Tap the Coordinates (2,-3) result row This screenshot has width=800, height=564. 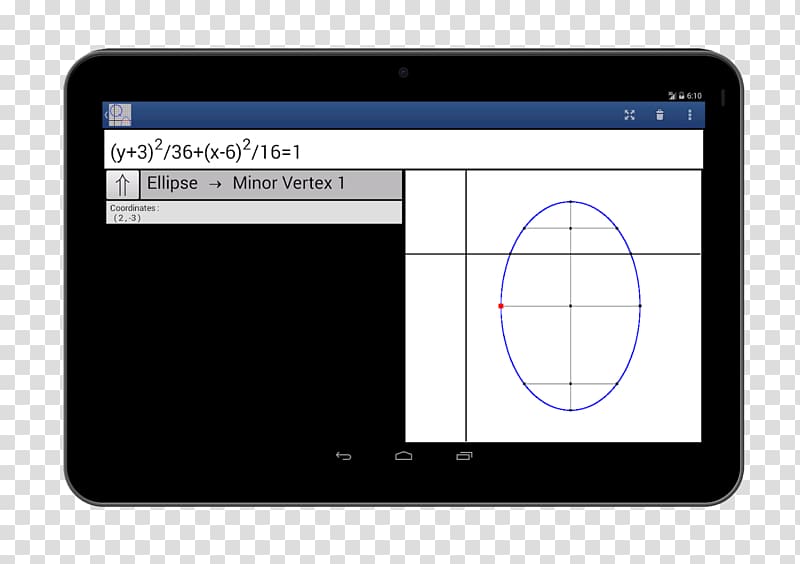254,212
